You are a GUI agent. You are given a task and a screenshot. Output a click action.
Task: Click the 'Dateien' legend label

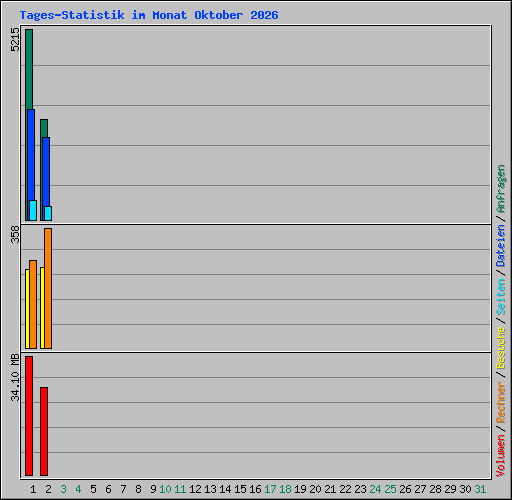click(x=501, y=246)
